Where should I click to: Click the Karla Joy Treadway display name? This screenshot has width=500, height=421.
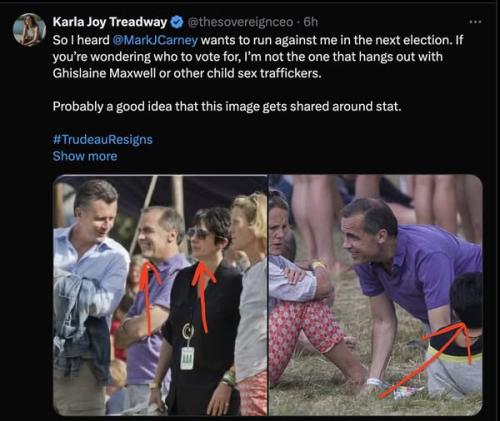110,22
